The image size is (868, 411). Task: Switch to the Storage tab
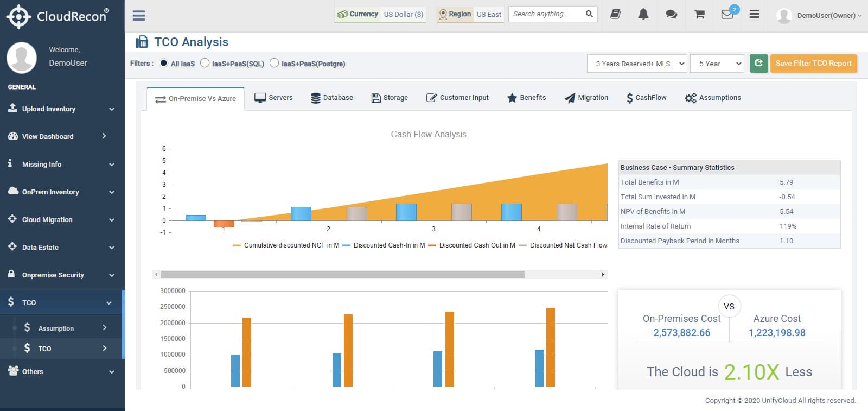(x=390, y=98)
